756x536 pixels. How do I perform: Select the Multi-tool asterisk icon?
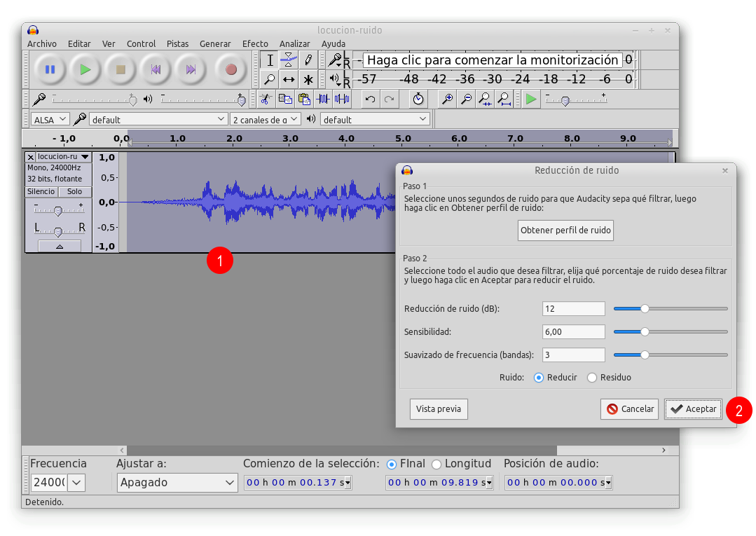pyautogui.click(x=308, y=79)
